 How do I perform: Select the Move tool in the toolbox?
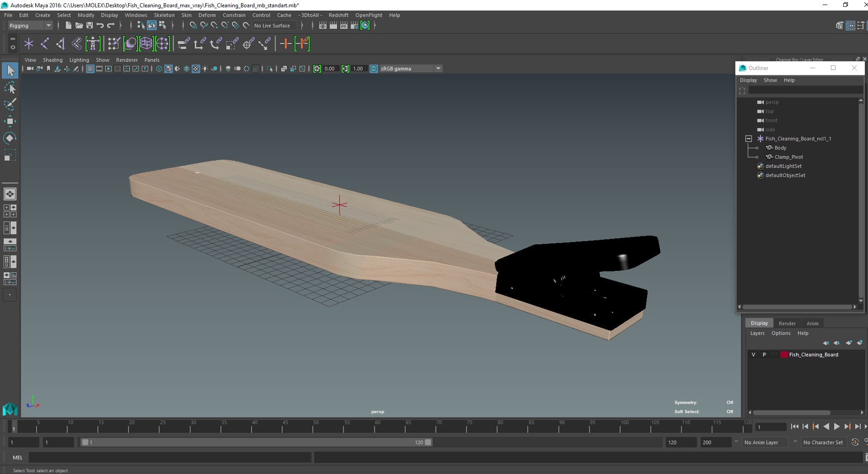[x=10, y=121]
